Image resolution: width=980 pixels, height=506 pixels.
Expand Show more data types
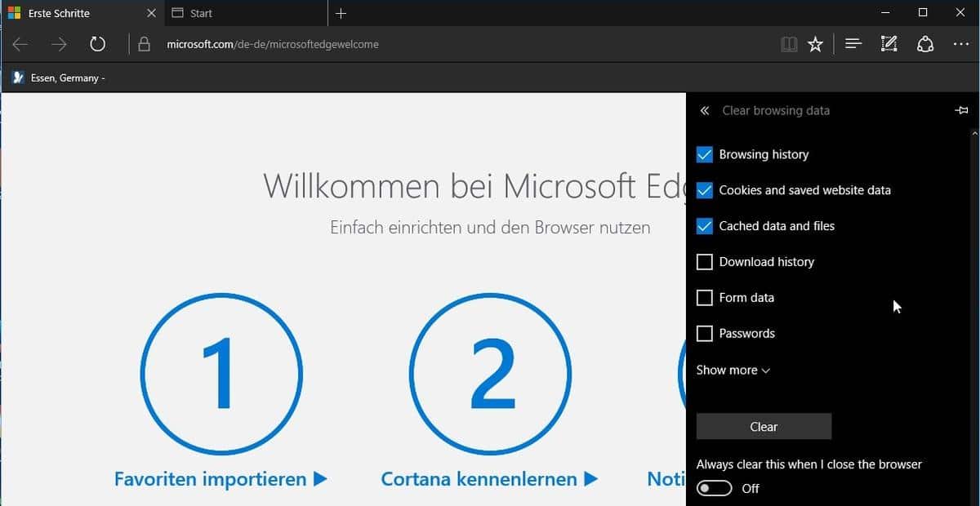click(732, 370)
